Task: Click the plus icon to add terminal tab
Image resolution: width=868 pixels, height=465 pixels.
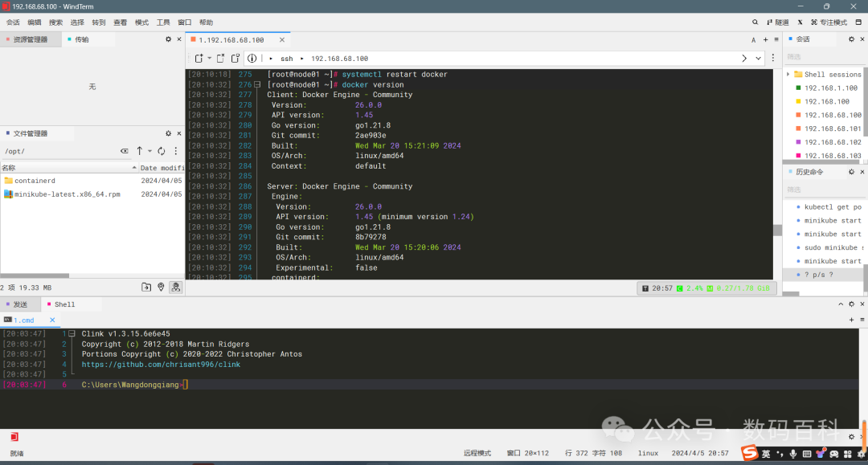Action: click(765, 39)
